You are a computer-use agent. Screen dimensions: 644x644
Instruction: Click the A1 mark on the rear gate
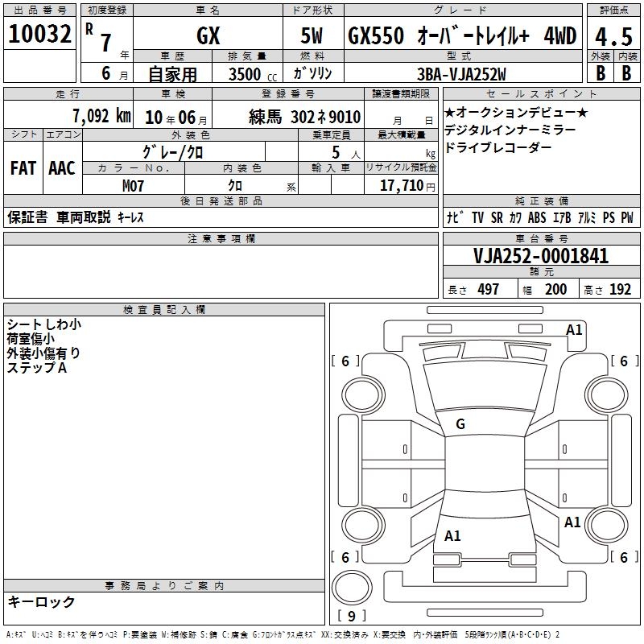coord(452,536)
